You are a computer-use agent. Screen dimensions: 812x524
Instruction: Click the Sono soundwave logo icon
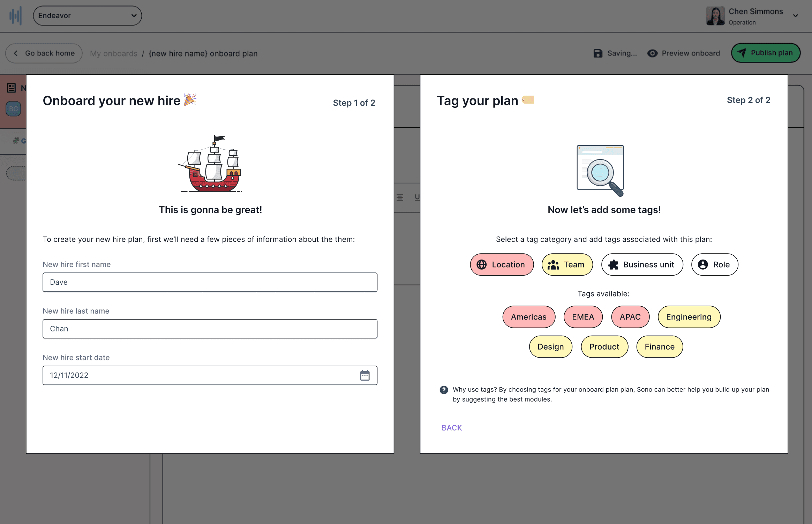(x=15, y=16)
